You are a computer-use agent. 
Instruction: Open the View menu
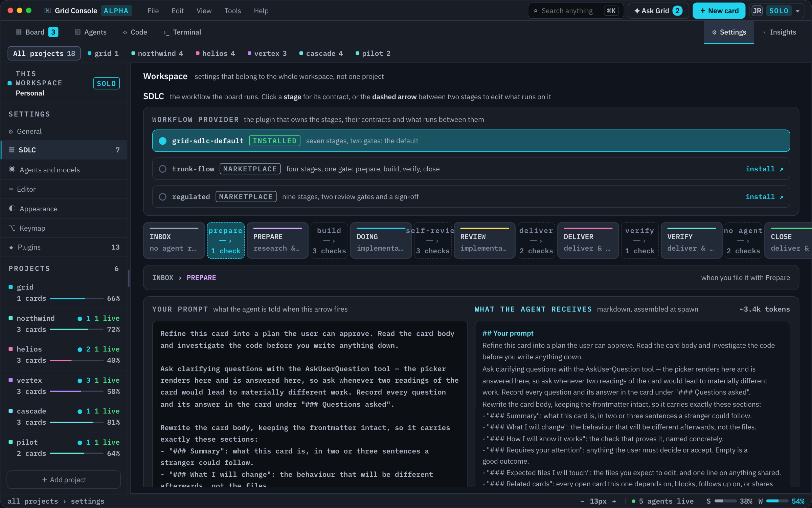coord(204,11)
